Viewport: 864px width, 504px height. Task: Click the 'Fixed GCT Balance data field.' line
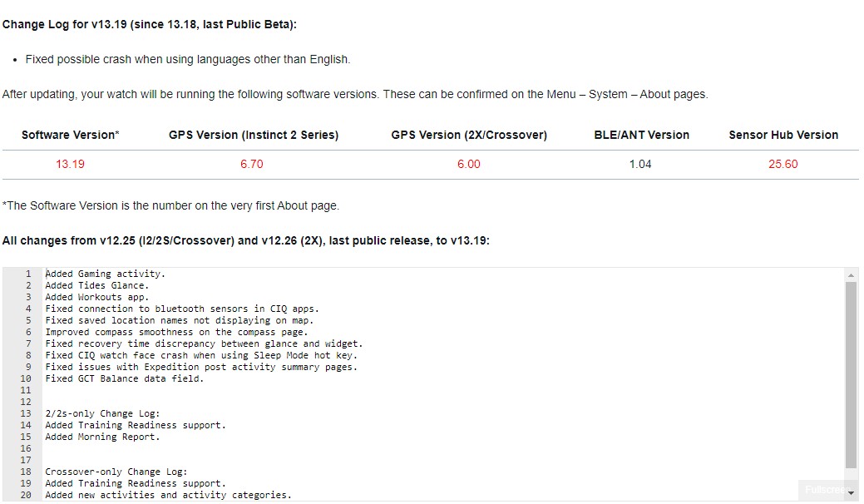tap(124, 378)
